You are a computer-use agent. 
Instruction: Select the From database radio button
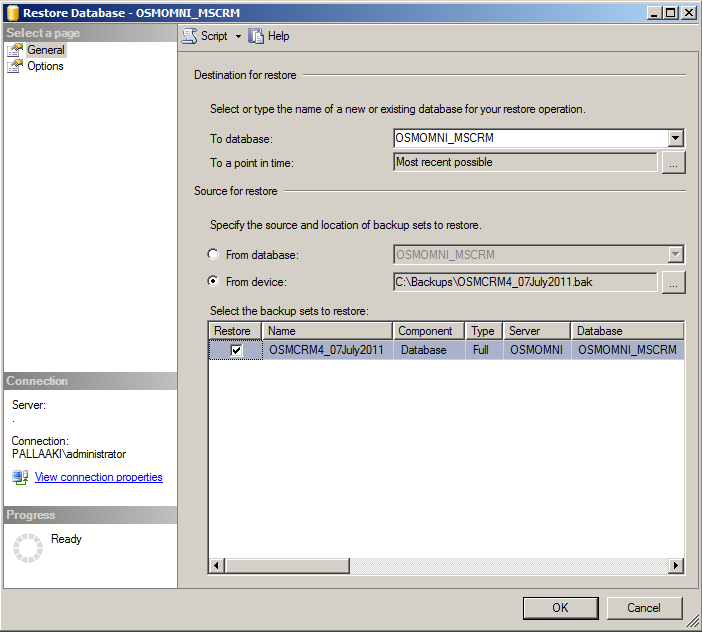point(213,255)
